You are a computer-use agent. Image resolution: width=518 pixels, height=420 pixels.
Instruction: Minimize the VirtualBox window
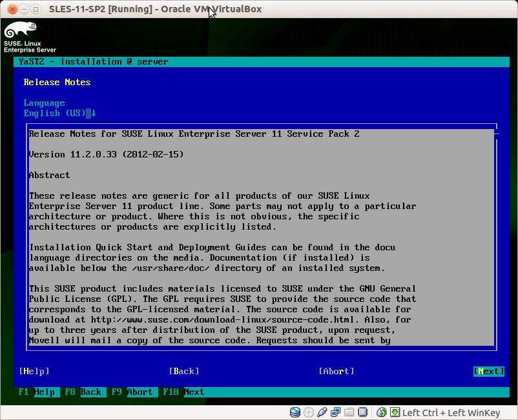pyautogui.click(x=24, y=9)
